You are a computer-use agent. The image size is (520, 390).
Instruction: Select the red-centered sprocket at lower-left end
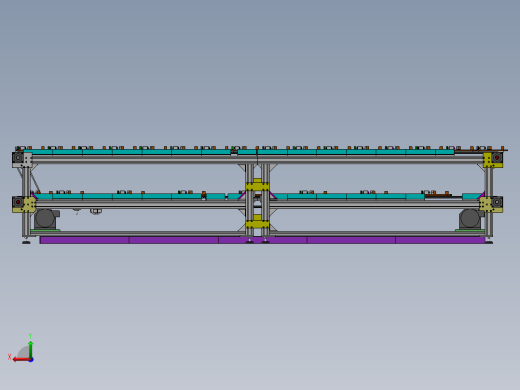pos(18,202)
